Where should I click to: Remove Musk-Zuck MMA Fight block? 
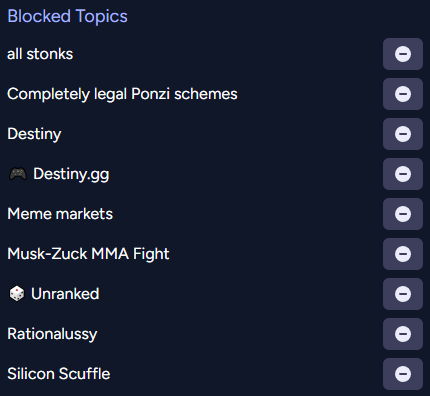[403, 254]
